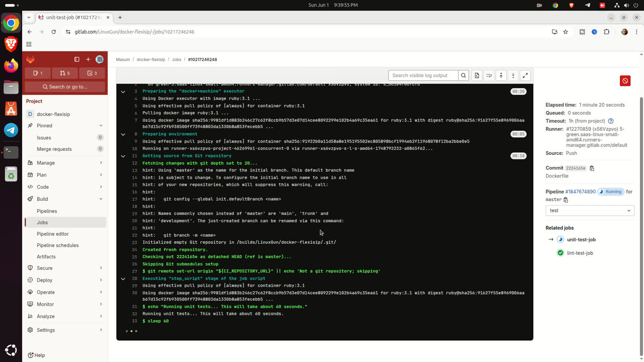The image size is (644, 362).
Task: Collapse the Build menu
Action: point(65,199)
